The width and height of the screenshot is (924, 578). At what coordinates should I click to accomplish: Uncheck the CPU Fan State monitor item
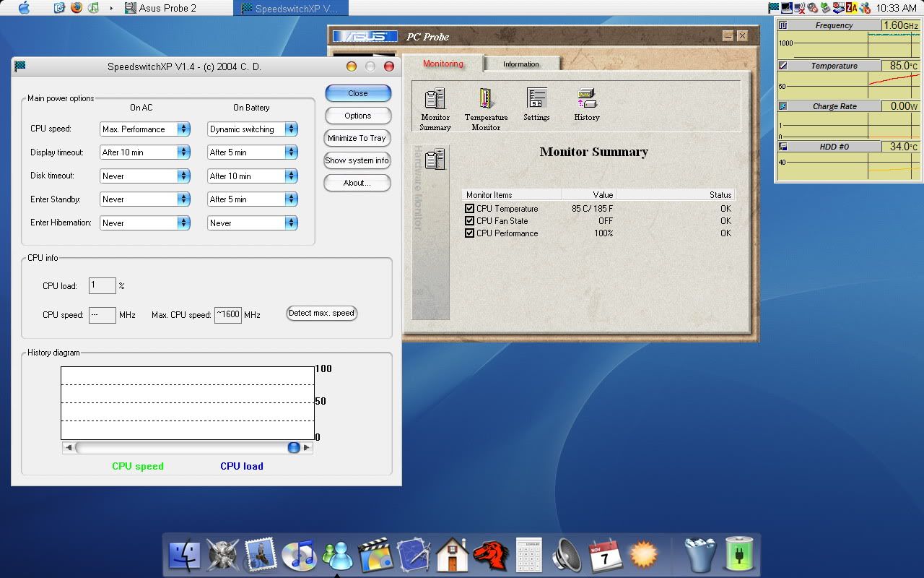tap(470, 221)
